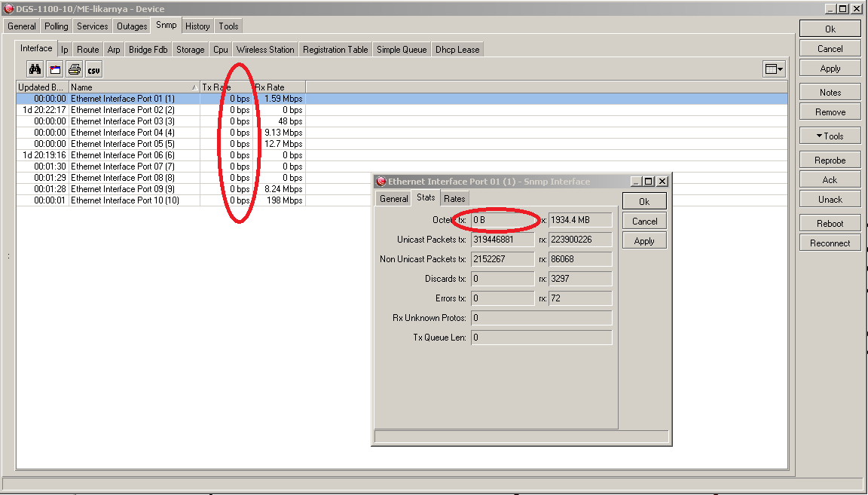Click the Notes button
This screenshot has width=868, height=495.
click(x=830, y=93)
